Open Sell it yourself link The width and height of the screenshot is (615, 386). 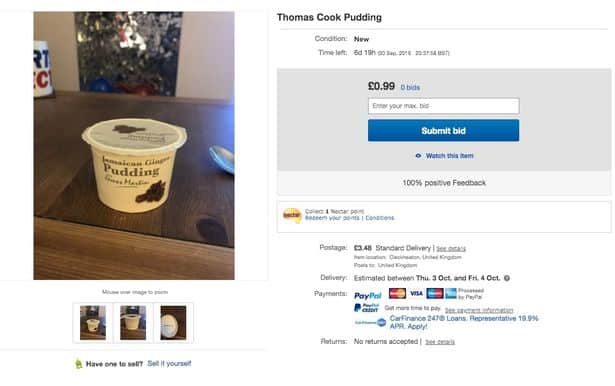pyautogui.click(x=169, y=364)
